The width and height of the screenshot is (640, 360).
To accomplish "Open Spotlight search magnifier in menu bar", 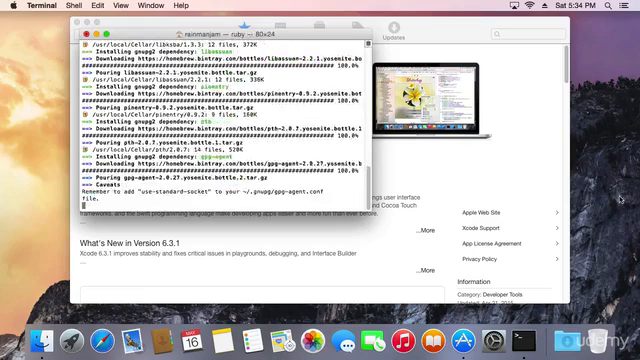I will click(608, 6).
